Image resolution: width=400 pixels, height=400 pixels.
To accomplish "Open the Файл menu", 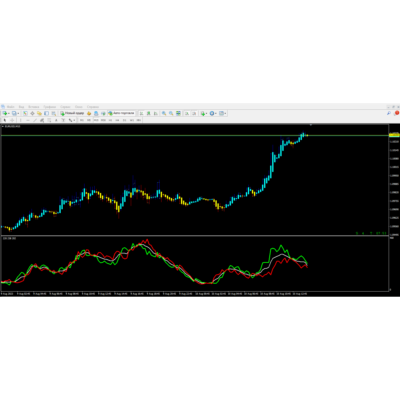I will point(10,107).
